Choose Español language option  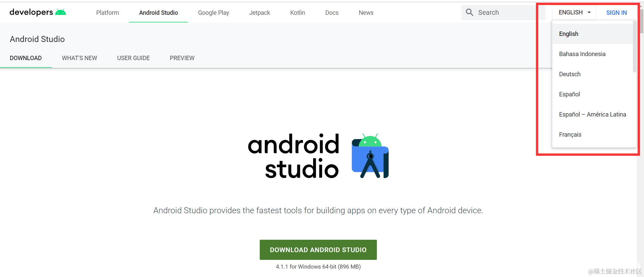593,94
